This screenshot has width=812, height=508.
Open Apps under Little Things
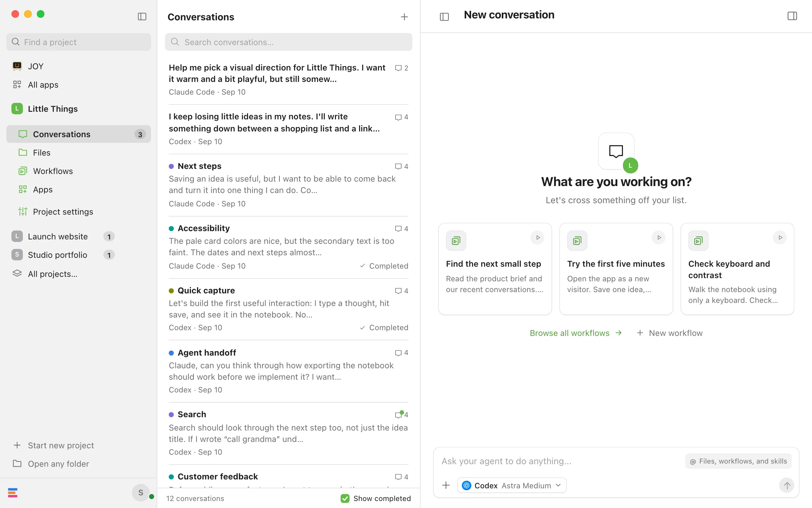point(79,190)
